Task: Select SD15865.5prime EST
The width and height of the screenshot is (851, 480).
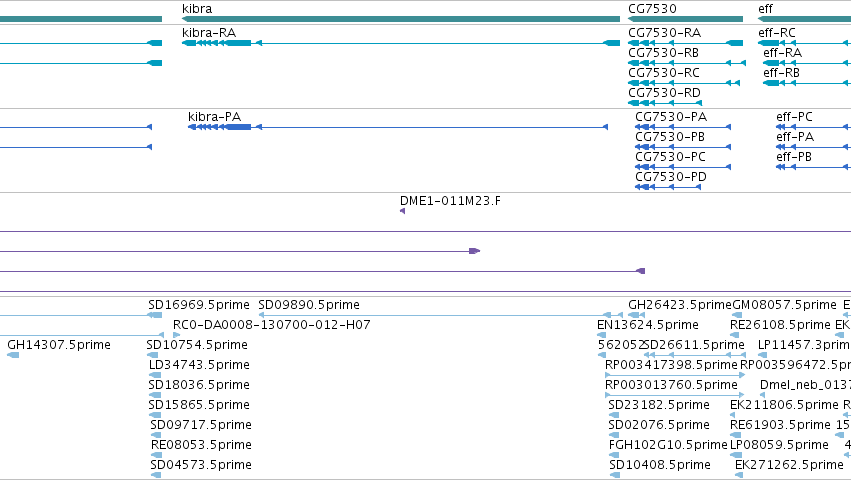Action: click(155, 415)
